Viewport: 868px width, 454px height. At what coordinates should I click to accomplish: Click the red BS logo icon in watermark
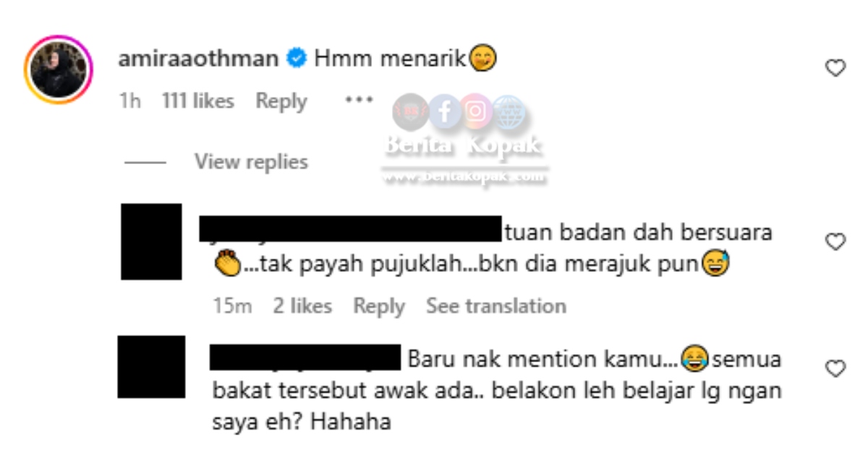tap(411, 113)
